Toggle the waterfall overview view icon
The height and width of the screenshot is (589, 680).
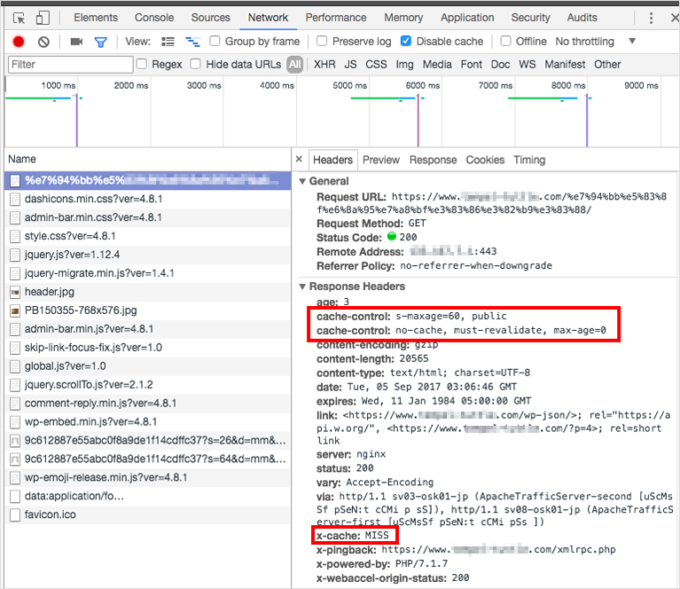click(193, 42)
